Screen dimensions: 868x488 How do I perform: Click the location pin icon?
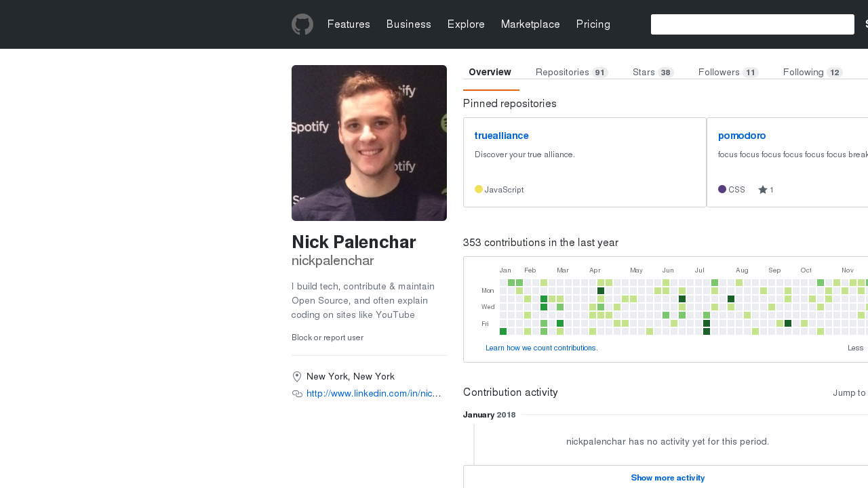pyautogui.click(x=297, y=377)
